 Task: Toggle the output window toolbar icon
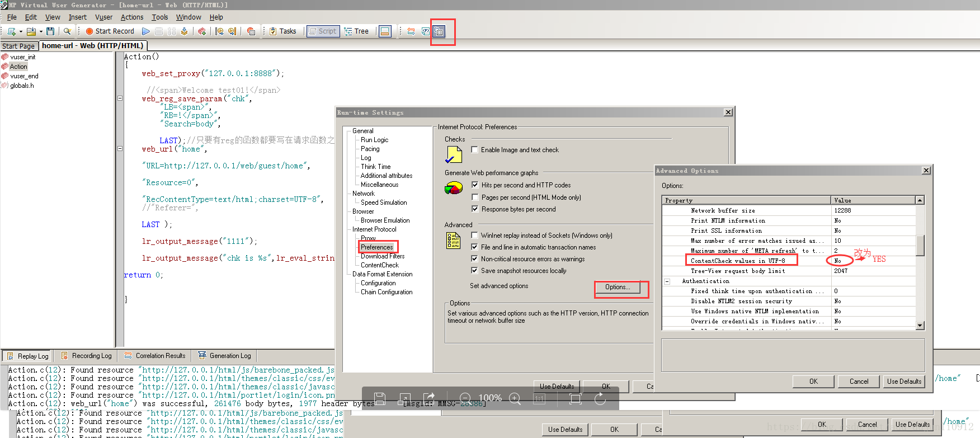click(385, 31)
